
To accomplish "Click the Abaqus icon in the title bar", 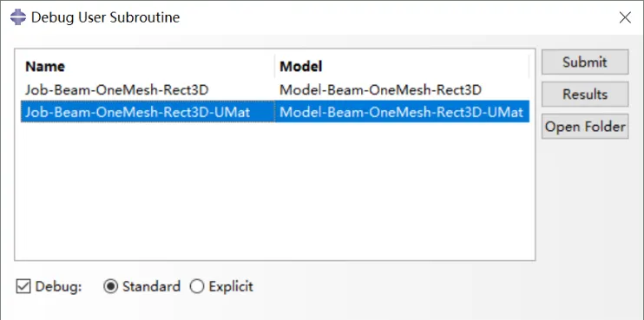I will 18,17.
